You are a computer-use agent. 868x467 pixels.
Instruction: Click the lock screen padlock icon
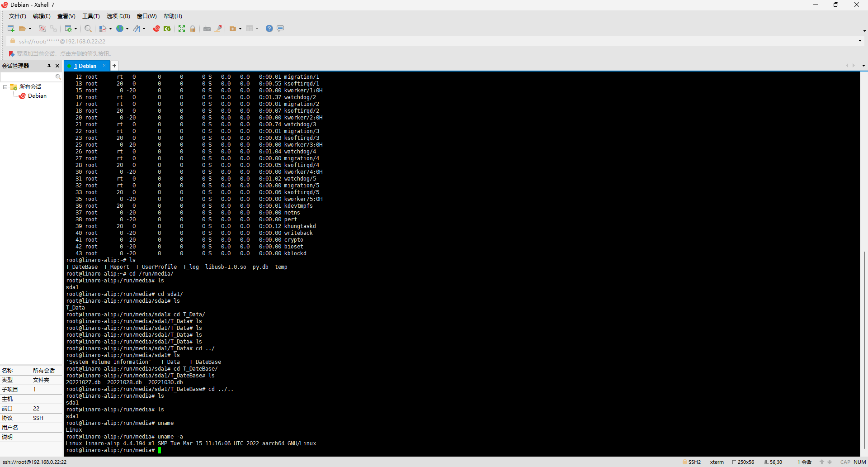(193, 29)
